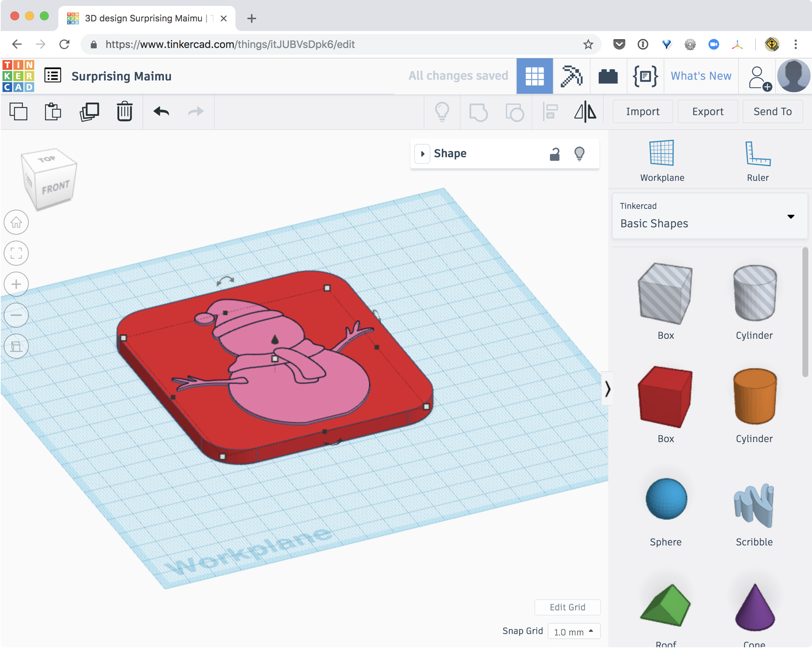
Task: Click the Send To button
Action: tap(772, 111)
